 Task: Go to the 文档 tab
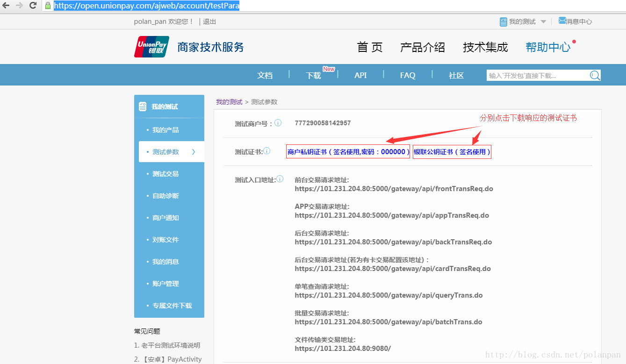(x=265, y=75)
